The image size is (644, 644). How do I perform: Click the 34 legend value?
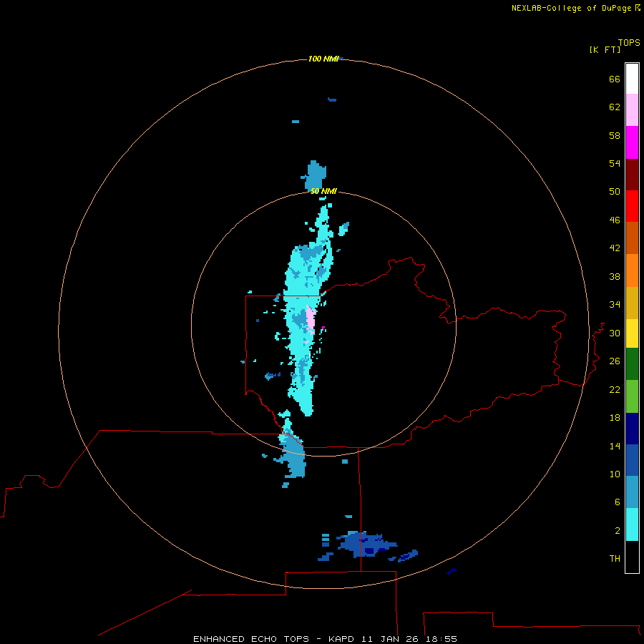point(615,305)
